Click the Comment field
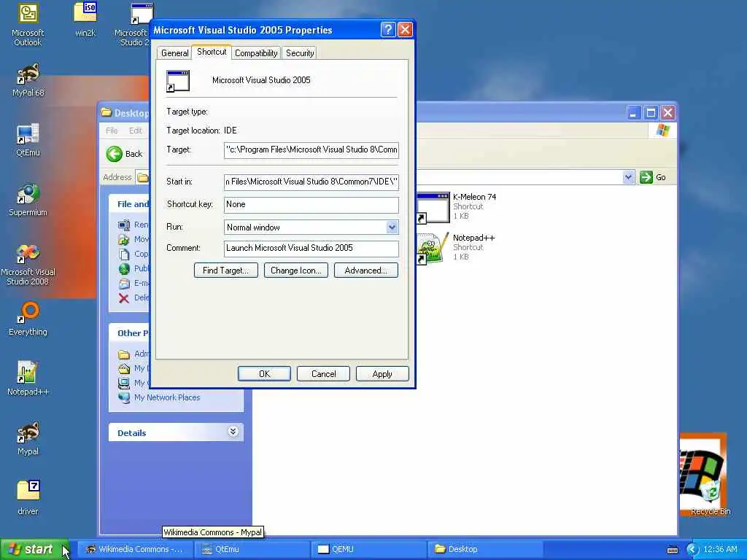Image resolution: width=747 pixels, height=560 pixels. tap(311, 248)
